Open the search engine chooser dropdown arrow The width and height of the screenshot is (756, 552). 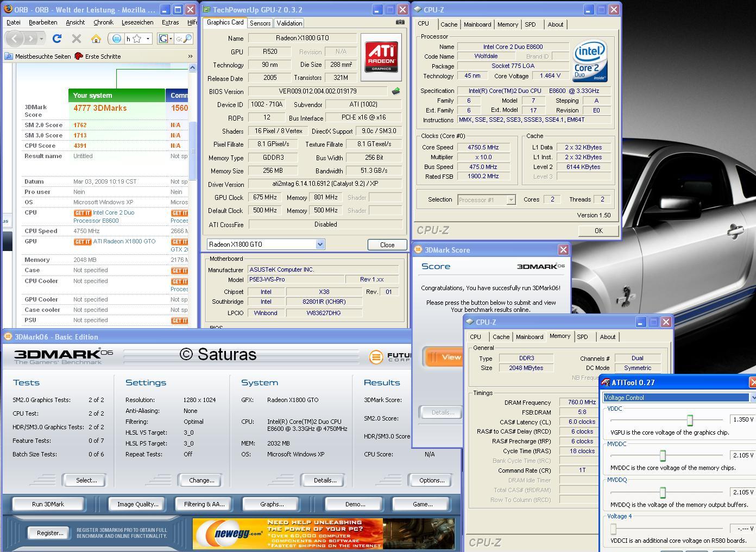[171, 39]
